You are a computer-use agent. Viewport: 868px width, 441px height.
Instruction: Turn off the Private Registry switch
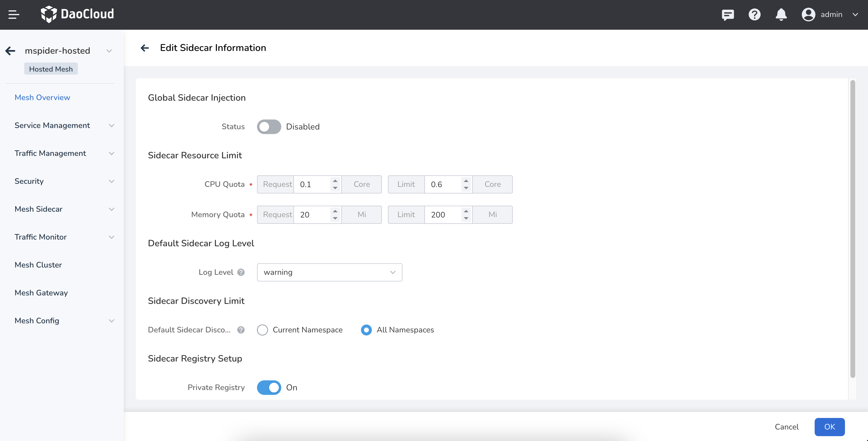coord(269,387)
